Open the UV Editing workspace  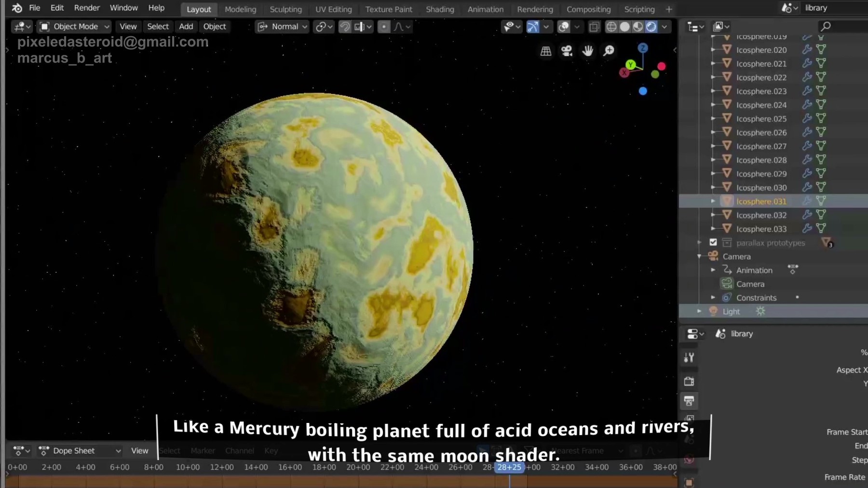point(333,9)
